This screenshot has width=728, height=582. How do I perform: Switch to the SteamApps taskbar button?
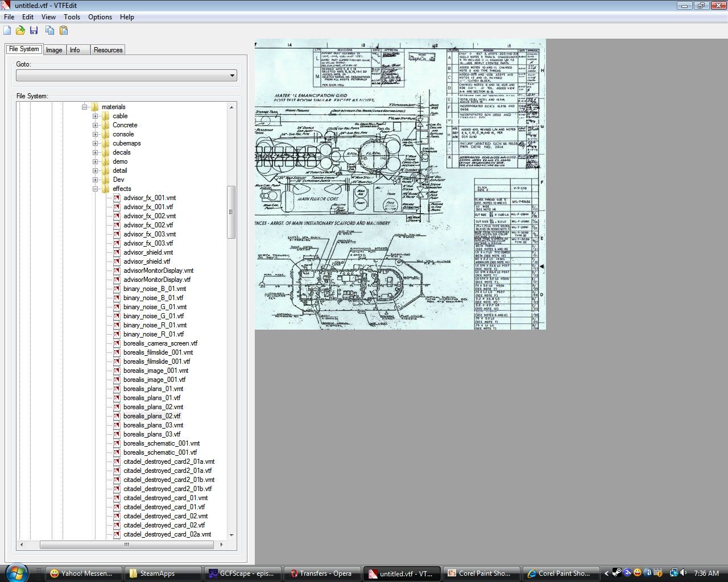(163, 573)
